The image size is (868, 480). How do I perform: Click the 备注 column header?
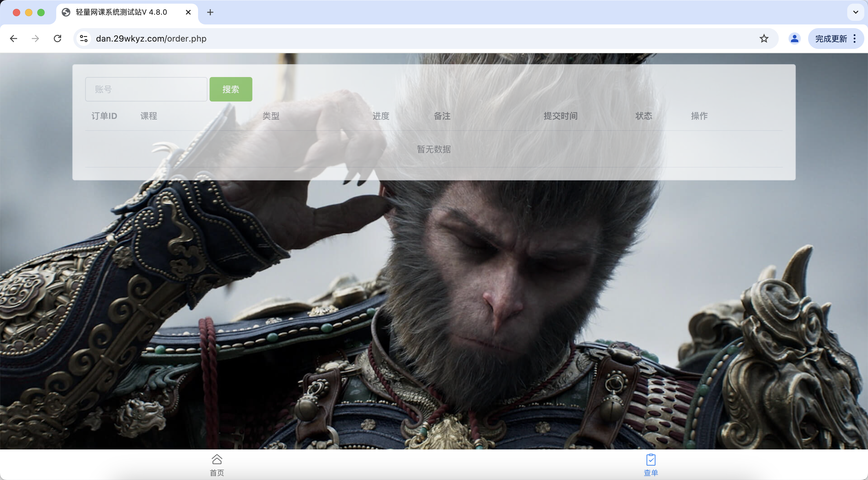point(442,116)
